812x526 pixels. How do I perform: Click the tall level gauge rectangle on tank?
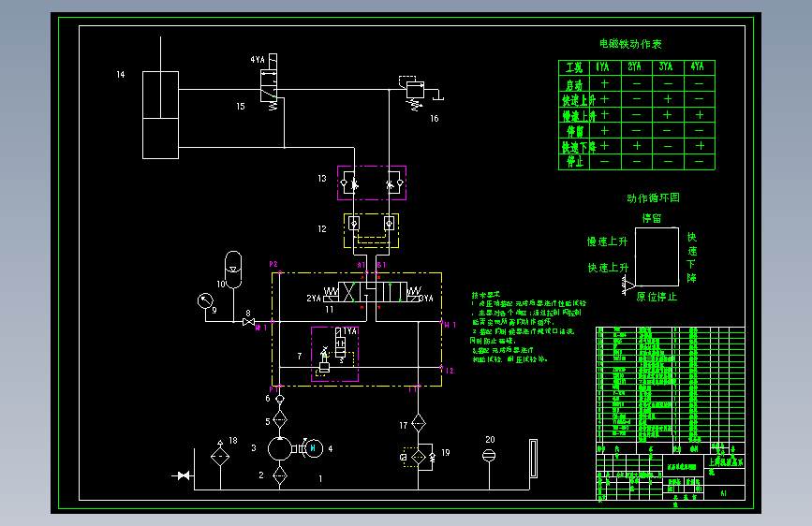[534, 459]
